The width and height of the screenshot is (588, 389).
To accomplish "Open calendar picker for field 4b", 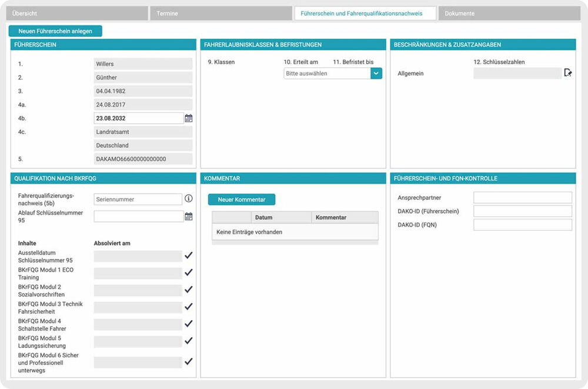I will [x=189, y=118].
